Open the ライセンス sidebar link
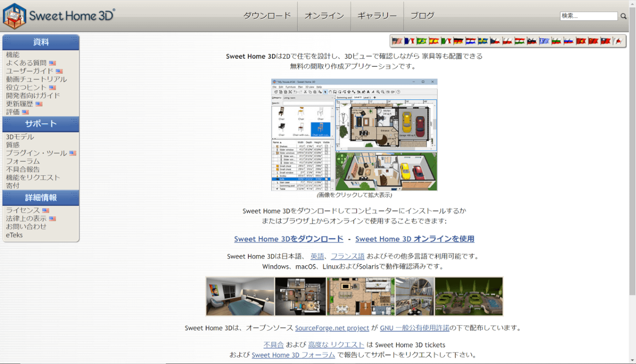Viewport: 636px width, 364px height. [x=23, y=211]
